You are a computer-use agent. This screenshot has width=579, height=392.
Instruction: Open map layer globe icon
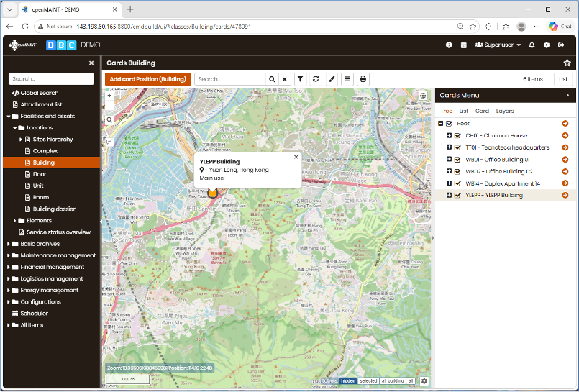423,96
